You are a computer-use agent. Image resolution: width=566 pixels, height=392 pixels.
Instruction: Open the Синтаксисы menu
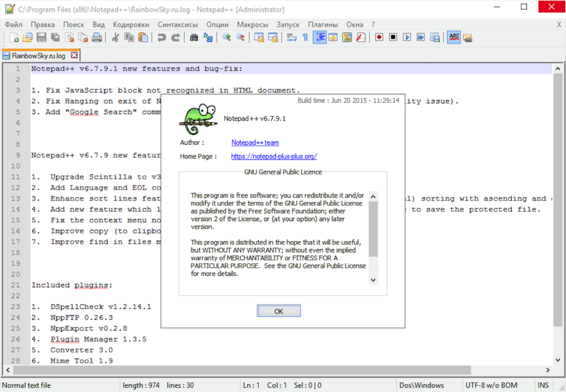tap(177, 24)
